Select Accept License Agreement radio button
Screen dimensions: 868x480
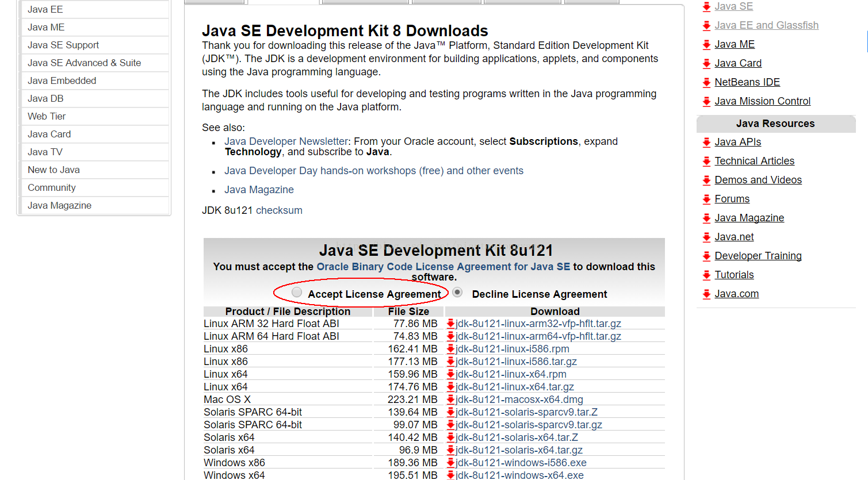tap(297, 293)
